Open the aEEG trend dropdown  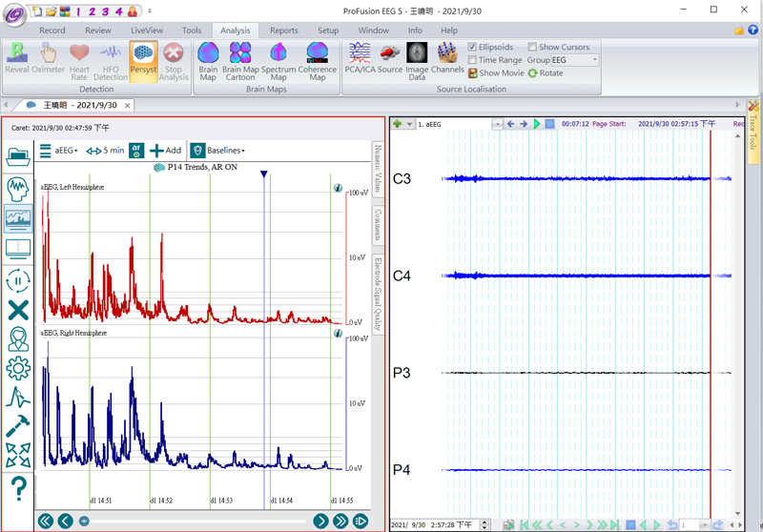click(66, 150)
